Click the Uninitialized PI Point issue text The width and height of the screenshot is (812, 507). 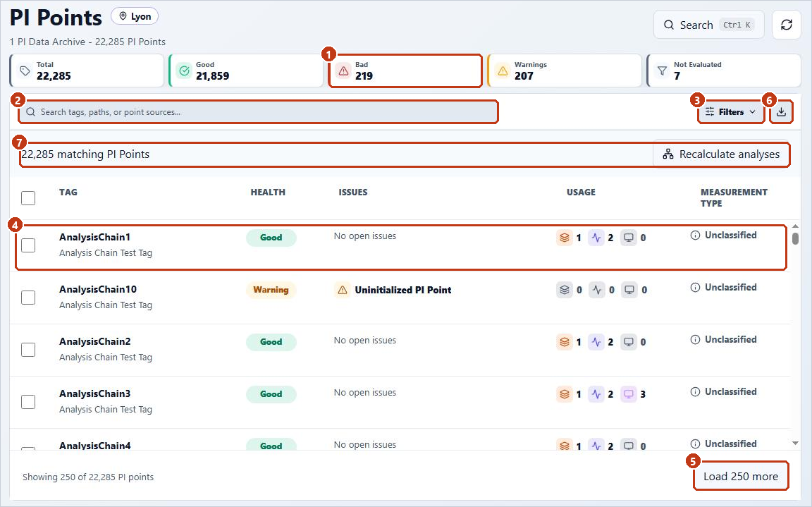[x=403, y=290]
